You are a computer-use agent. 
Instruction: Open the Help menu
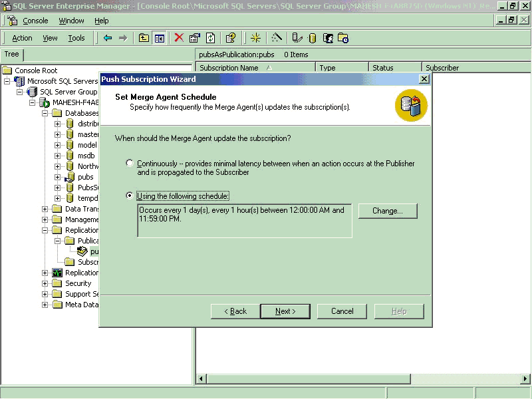[x=102, y=21]
